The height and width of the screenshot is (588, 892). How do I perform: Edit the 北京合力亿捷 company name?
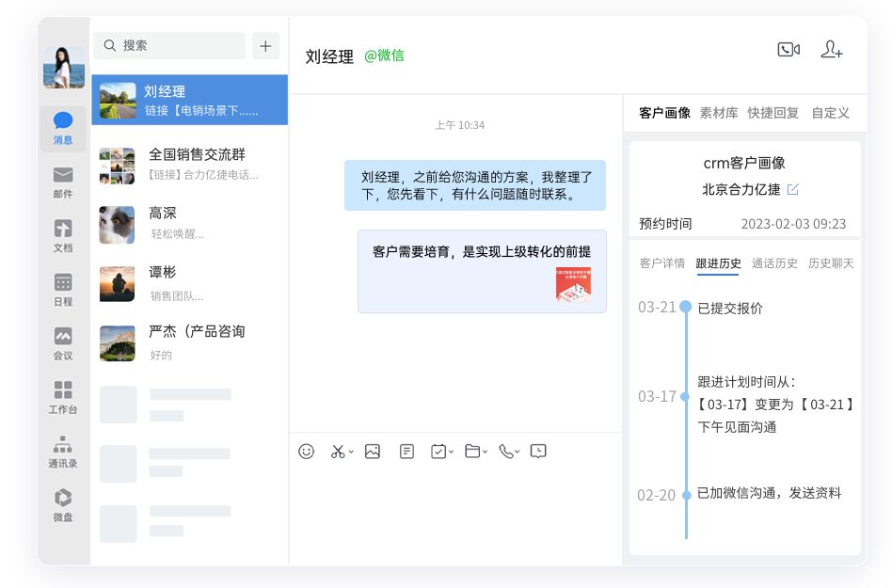793,190
